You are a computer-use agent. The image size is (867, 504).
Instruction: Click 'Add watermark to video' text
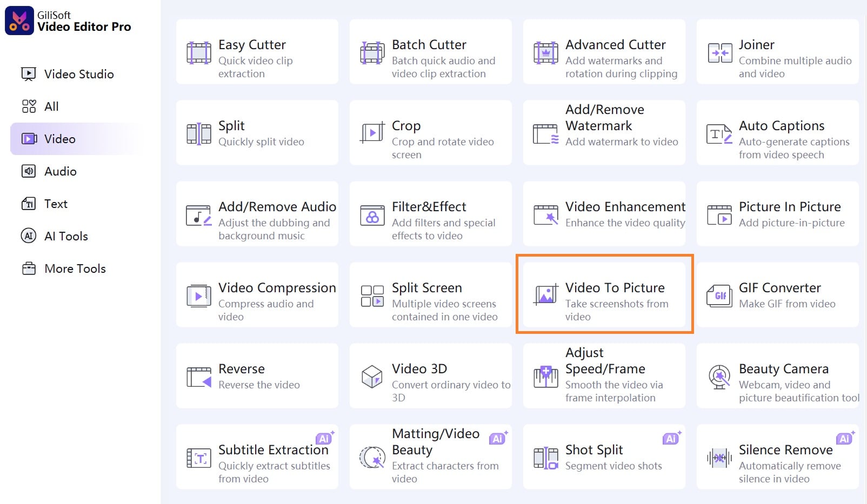pos(622,142)
